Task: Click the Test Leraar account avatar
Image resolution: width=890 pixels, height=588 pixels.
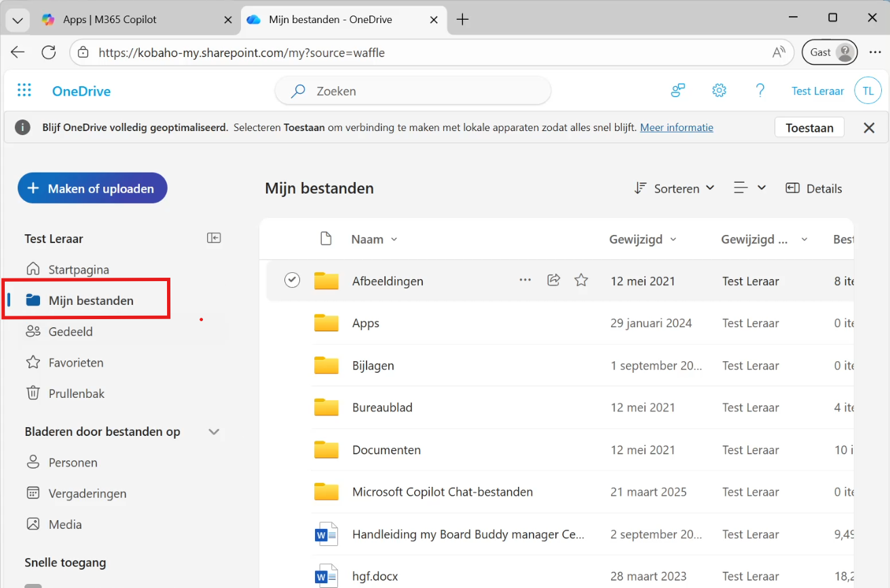Action: (868, 91)
